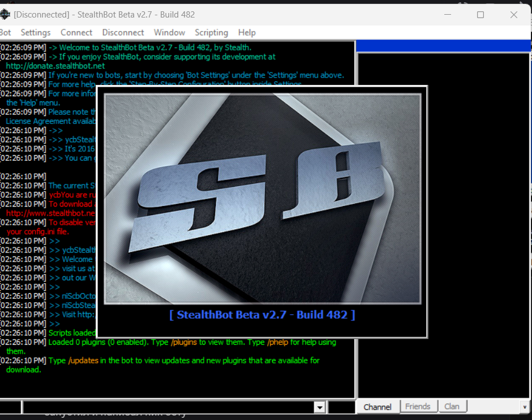Click the blue channel header bar
This screenshot has width=532, height=420.
click(x=444, y=46)
